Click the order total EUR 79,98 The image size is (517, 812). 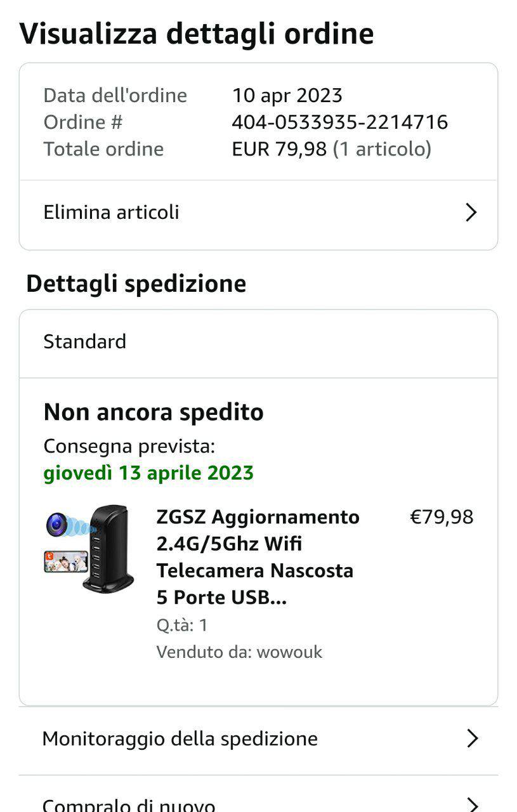279,149
